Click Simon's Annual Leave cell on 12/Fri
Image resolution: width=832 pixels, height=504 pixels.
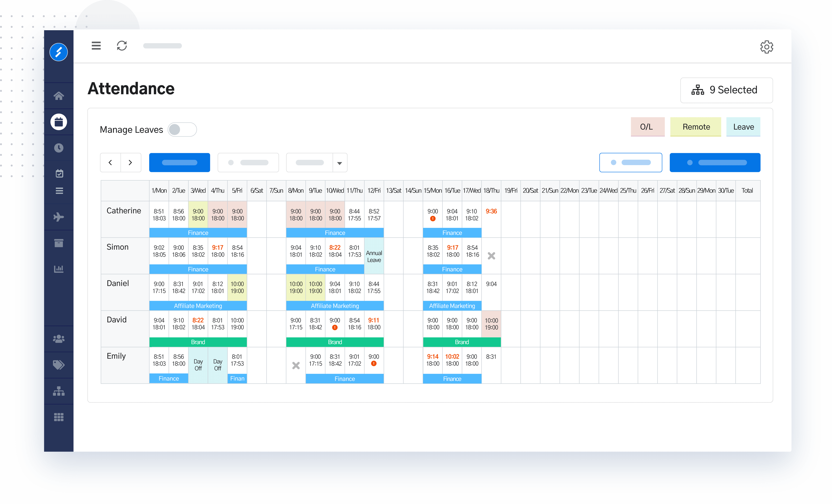point(374,256)
